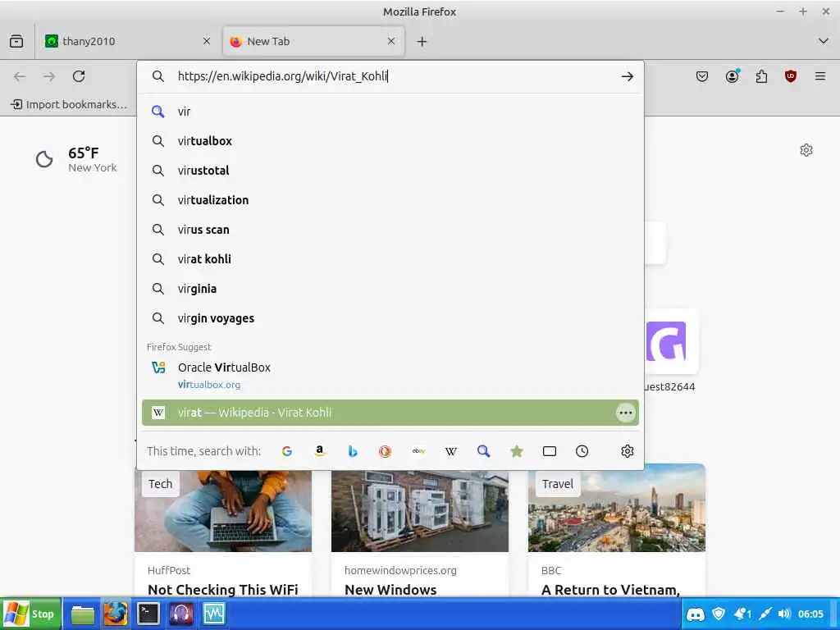Reload the current page
Viewport: 840px width, 630px height.
click(79, 76)
